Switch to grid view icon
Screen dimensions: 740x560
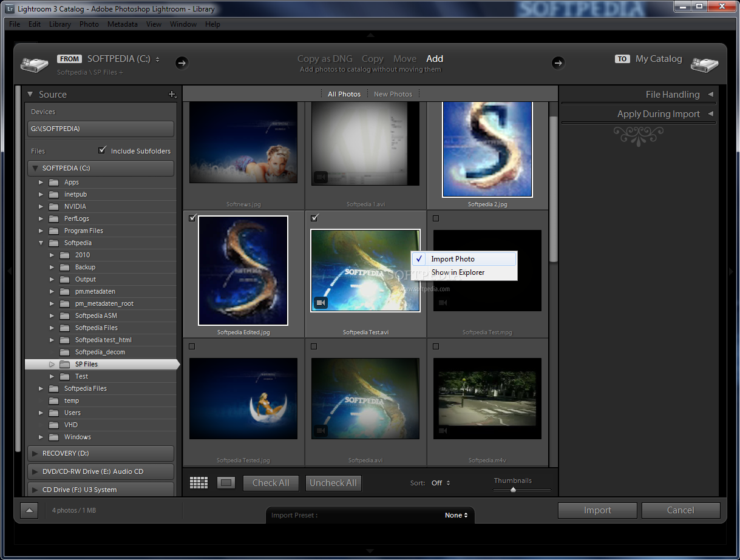[x=199, y=483]
